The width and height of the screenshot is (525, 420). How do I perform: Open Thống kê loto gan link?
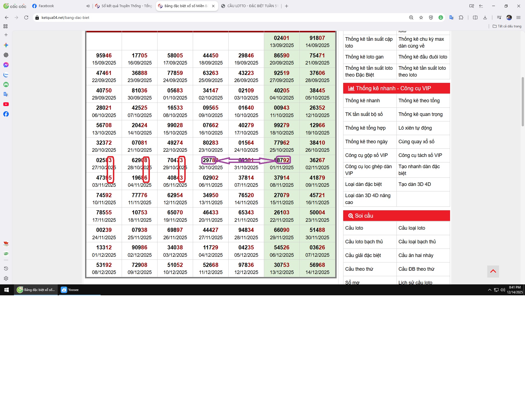[x=364, y=57]
